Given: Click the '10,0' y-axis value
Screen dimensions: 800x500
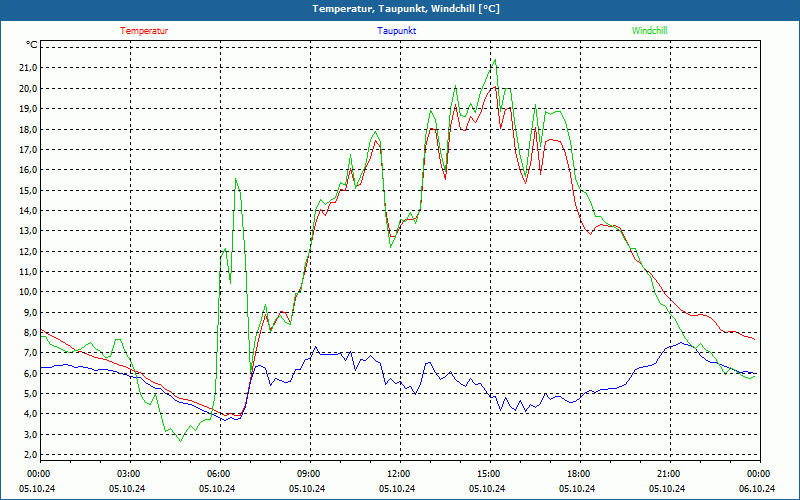Looking at the screenshot, I should [29, 292].
